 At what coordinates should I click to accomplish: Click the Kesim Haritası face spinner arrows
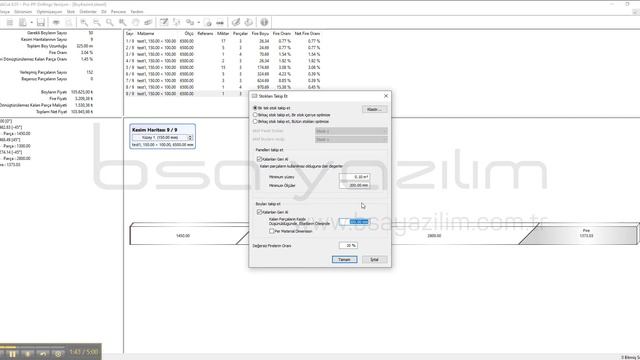(190, 138)
